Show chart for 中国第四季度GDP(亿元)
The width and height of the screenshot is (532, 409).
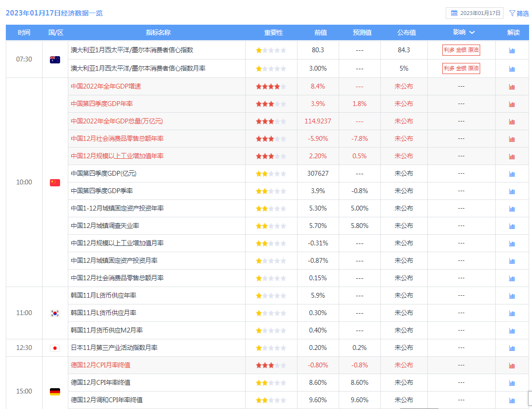click(x=512, y=174)
